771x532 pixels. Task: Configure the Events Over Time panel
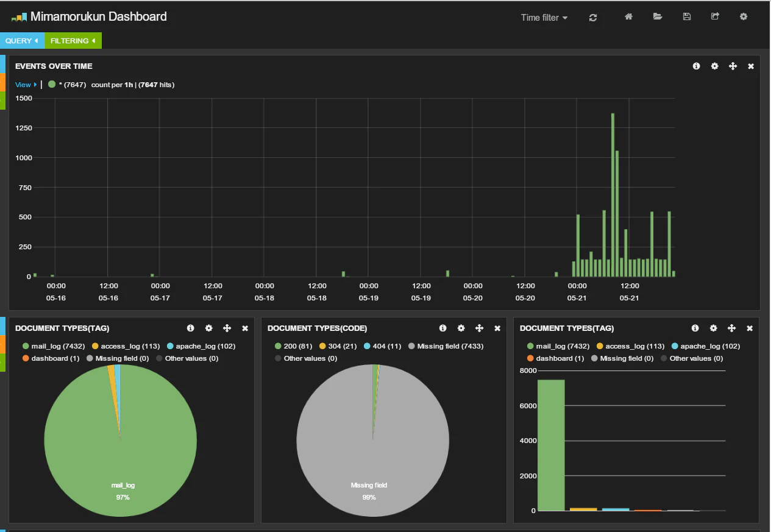tap(715, 66)
